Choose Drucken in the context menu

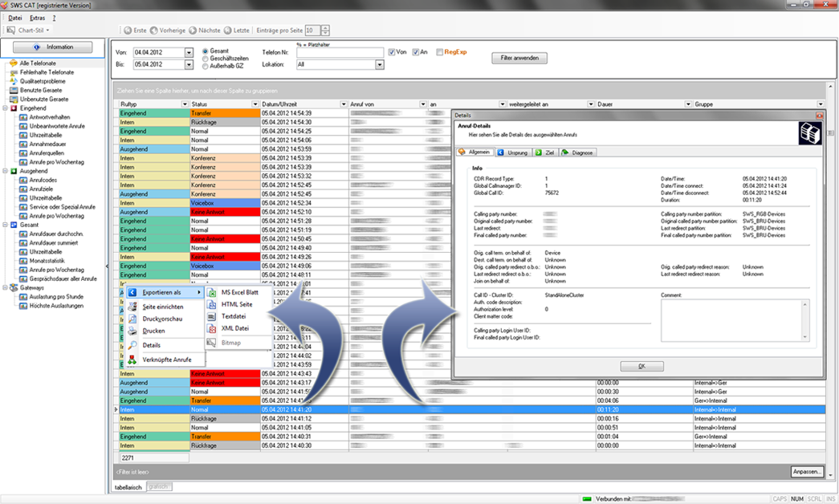pos(153,331)
